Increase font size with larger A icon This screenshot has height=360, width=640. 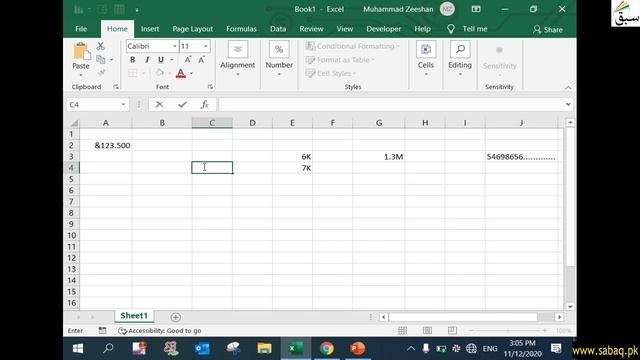[x=187, y=60]
